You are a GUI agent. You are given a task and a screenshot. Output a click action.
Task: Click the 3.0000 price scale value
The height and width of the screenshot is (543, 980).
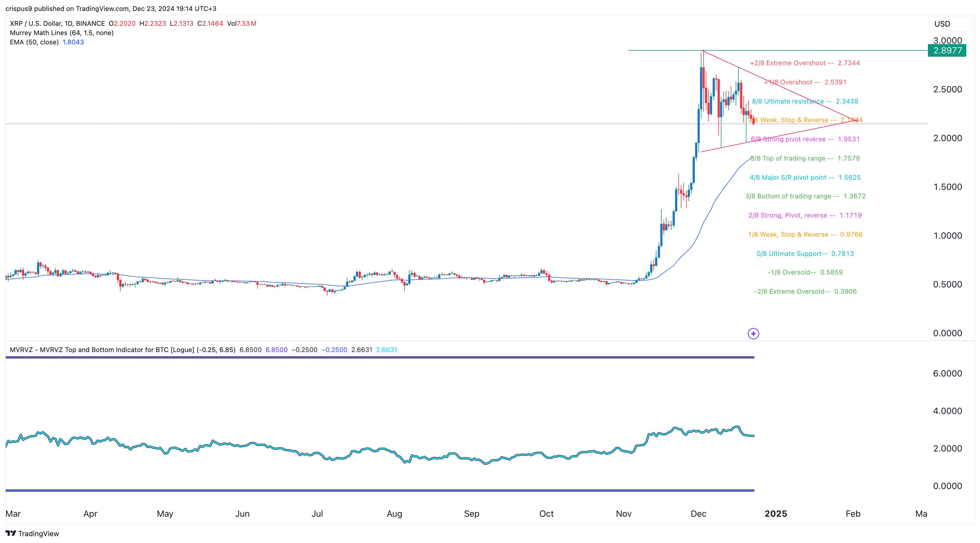tap(947, 40)
